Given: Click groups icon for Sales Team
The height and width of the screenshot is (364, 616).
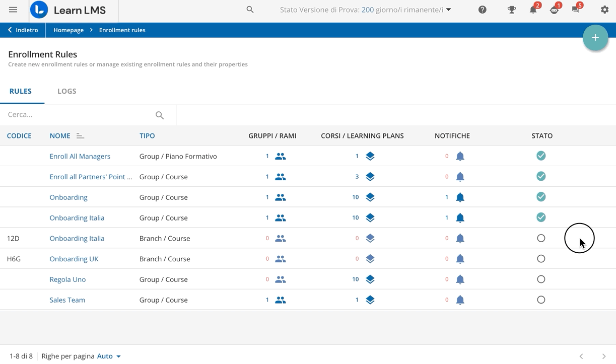Looking at the screenshot, I should coord(281,300).
